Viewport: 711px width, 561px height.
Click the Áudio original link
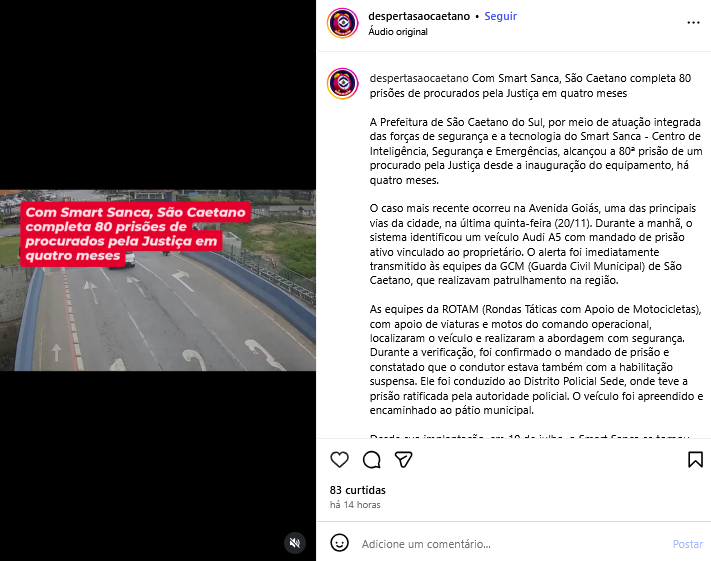[x=398, y=32]
